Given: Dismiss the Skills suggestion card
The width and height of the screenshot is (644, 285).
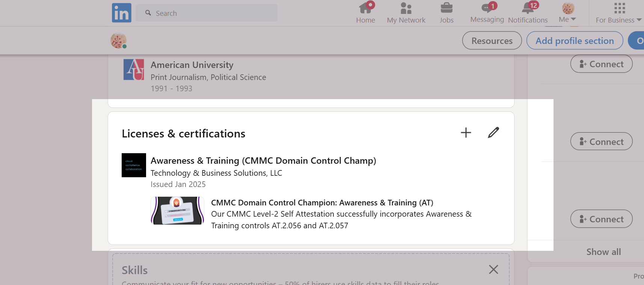Looking at the screenshot, I should click(x=493, y=269).
